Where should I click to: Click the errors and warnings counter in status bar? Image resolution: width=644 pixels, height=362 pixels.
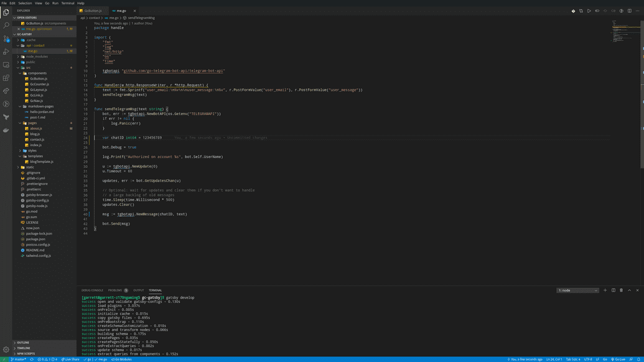point(47,359)
